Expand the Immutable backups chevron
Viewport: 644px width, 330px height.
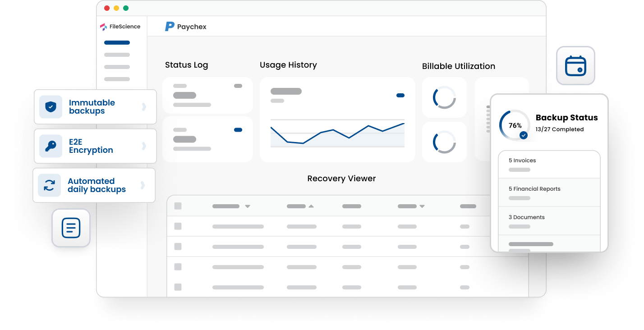click(144, 107)
